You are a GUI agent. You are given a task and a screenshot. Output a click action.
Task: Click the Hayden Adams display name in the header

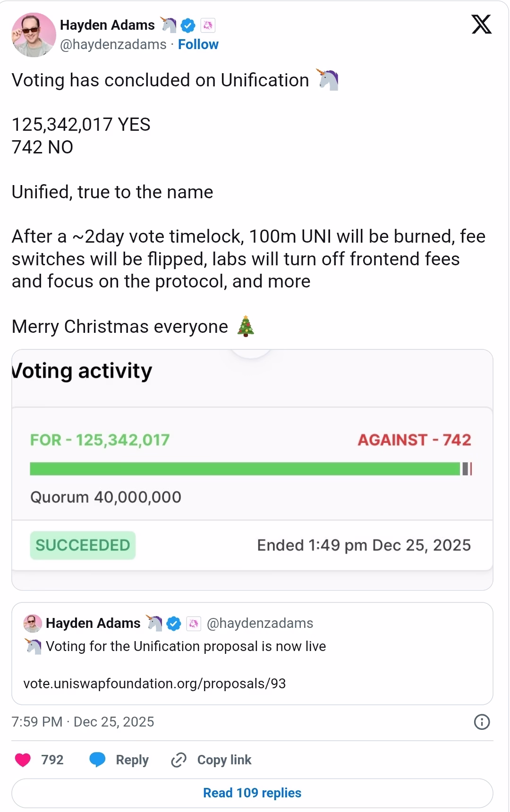click(107, 25)
